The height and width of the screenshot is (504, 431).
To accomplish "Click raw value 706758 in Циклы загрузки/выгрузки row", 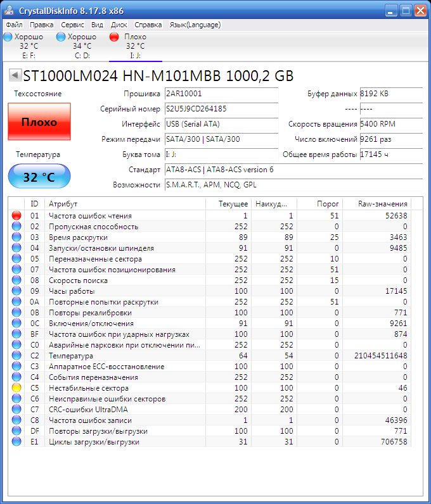I will (394, 442).
